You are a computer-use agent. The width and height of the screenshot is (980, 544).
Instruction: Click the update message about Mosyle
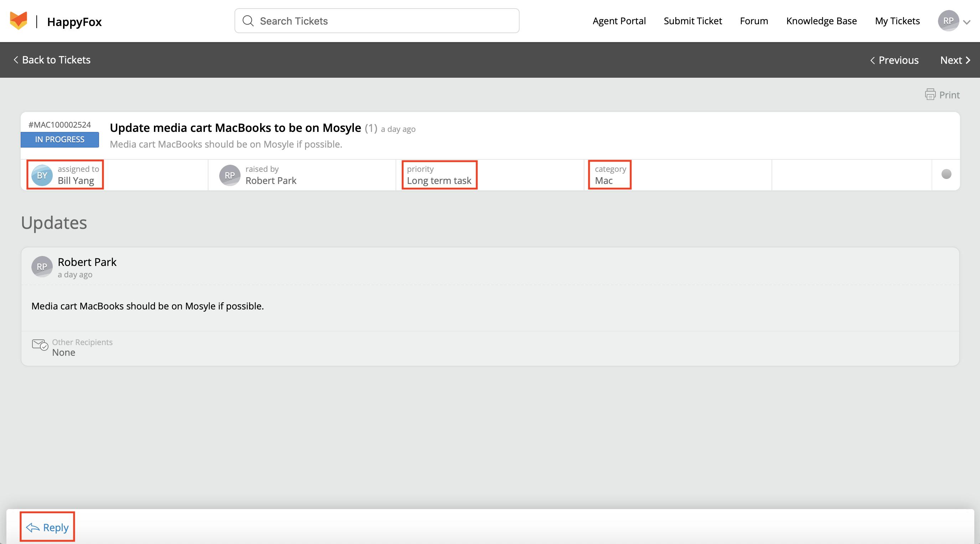click(148, 306)
